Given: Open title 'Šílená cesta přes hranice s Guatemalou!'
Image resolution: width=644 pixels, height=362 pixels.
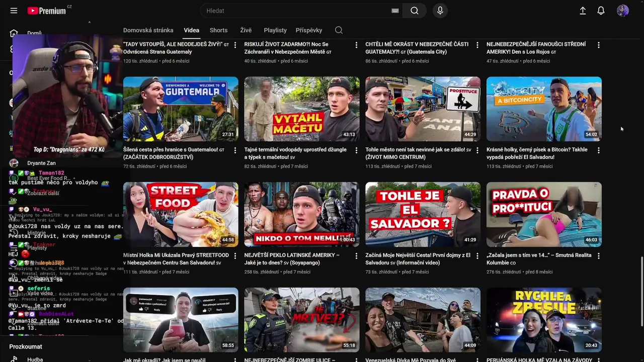Looking at the screenshot, I should click(x=174, y=153).
